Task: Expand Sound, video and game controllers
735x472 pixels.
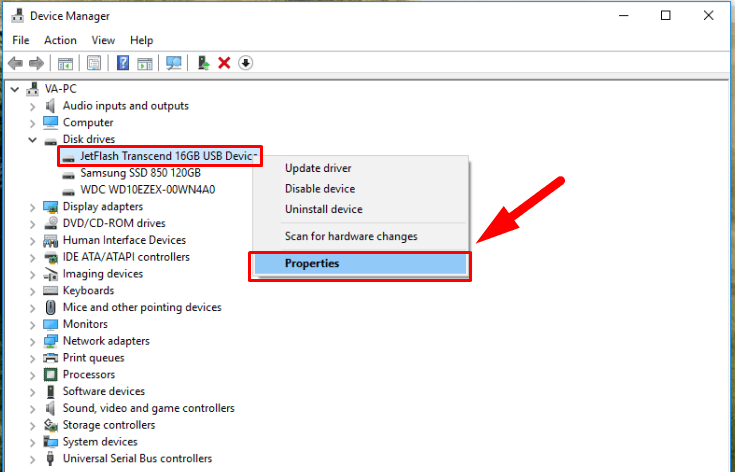Action: pos(32,409)
